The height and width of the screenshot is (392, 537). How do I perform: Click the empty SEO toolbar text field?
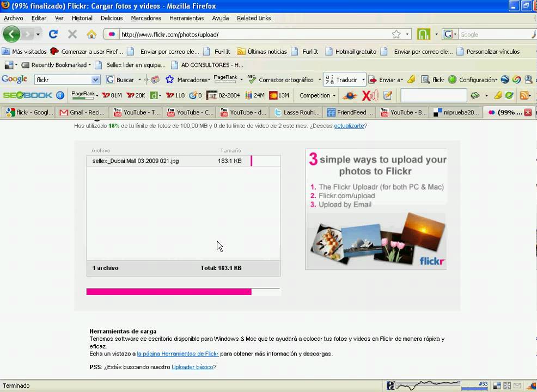[x=434, y=95]
